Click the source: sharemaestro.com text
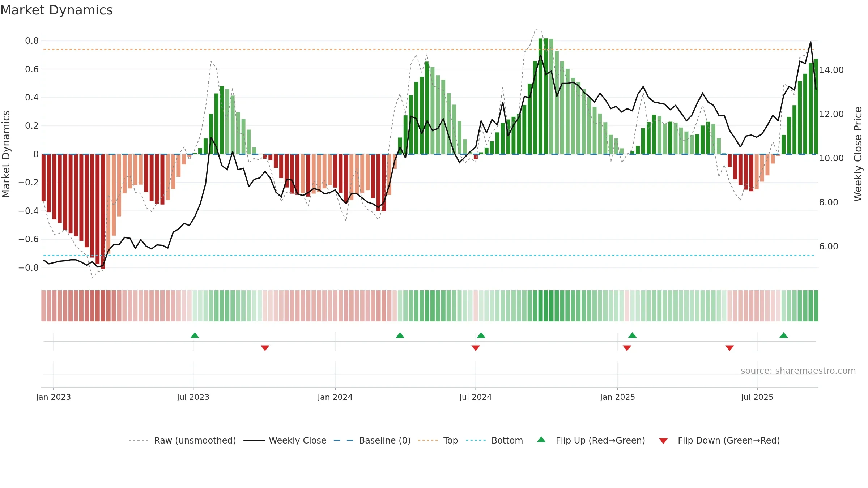 click(798, 371)
